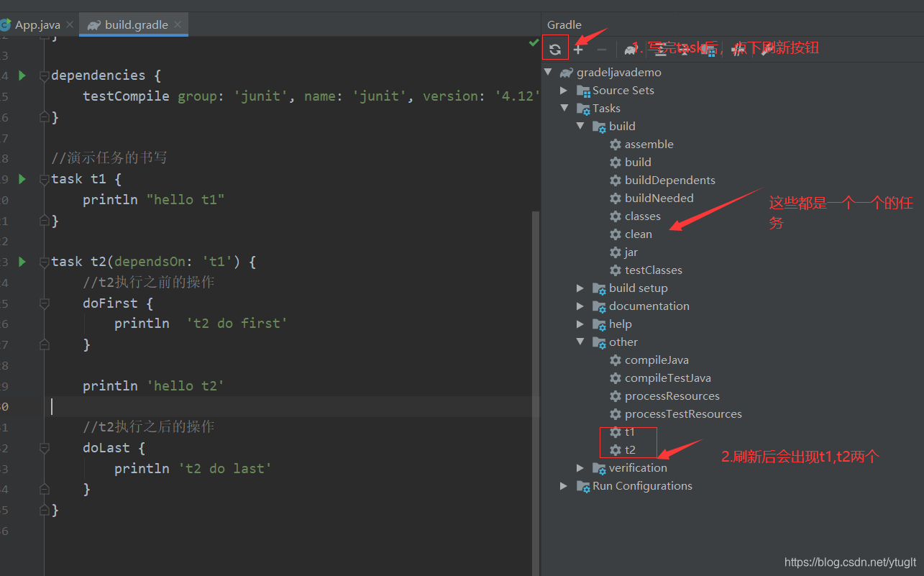Click the println 't2 do last' line
This screenshot has height=576, width=924.
pyautogui.click(x=193, y=468)
